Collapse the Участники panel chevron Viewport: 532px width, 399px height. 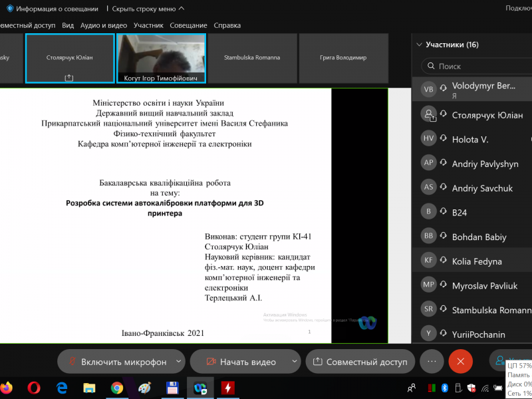coord(419,45)
